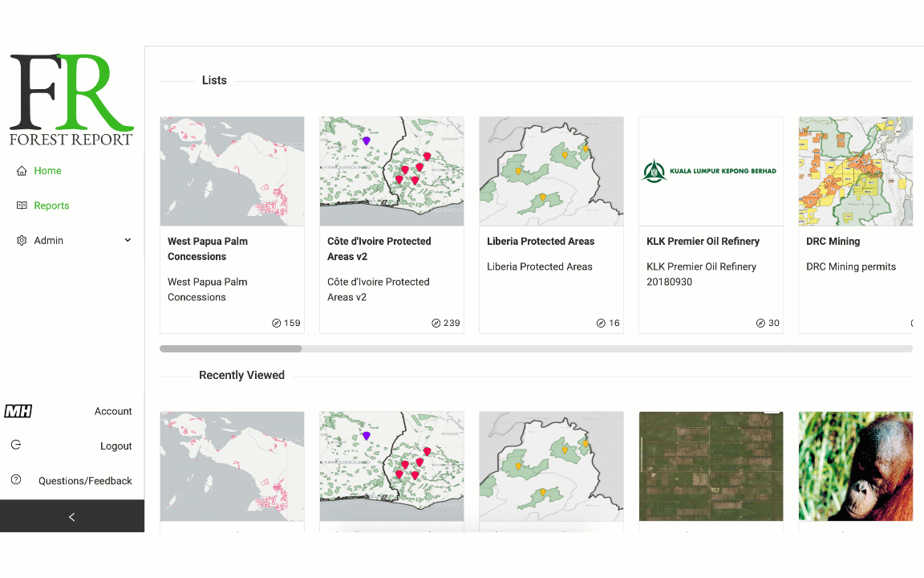This screenshot has width=924, height=578.
Task: Open the Account page link
Action: click(x=113, y=411)
